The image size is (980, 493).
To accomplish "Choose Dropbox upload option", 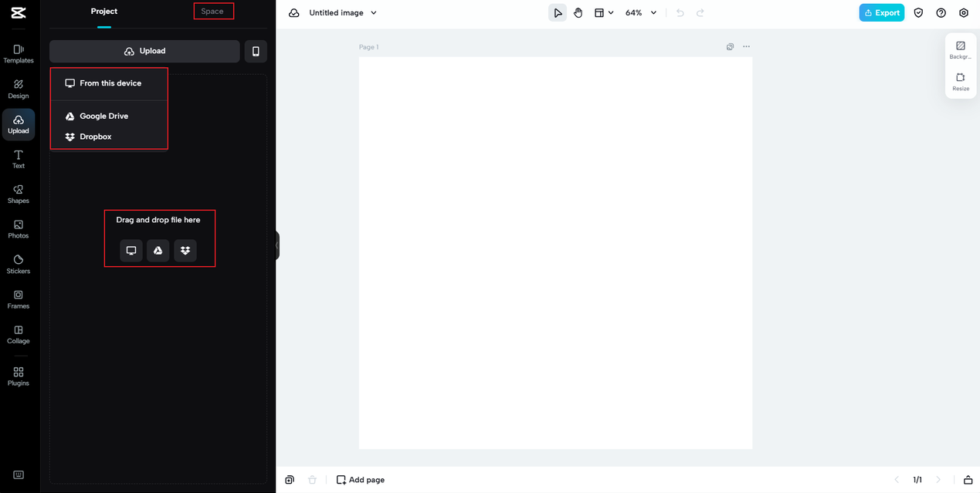I will pos(109,137).
